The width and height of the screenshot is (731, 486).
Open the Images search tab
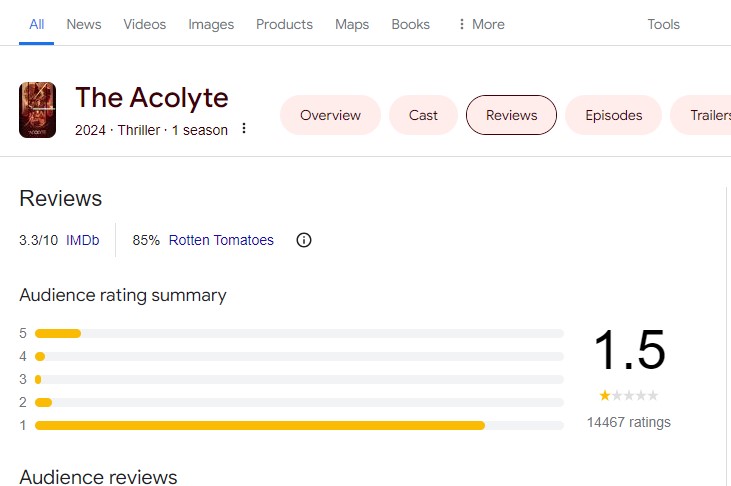coord(211,24)
